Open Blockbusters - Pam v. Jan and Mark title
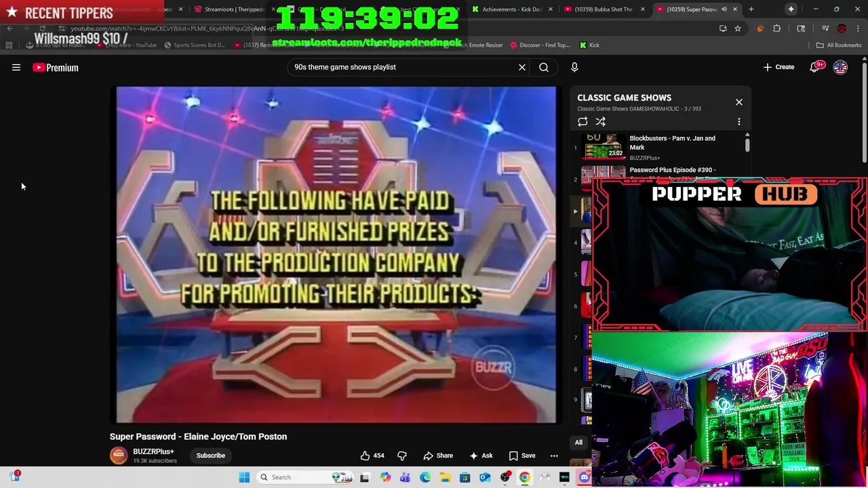This screenshot has height=488, width=868. [x=673, y=142]
